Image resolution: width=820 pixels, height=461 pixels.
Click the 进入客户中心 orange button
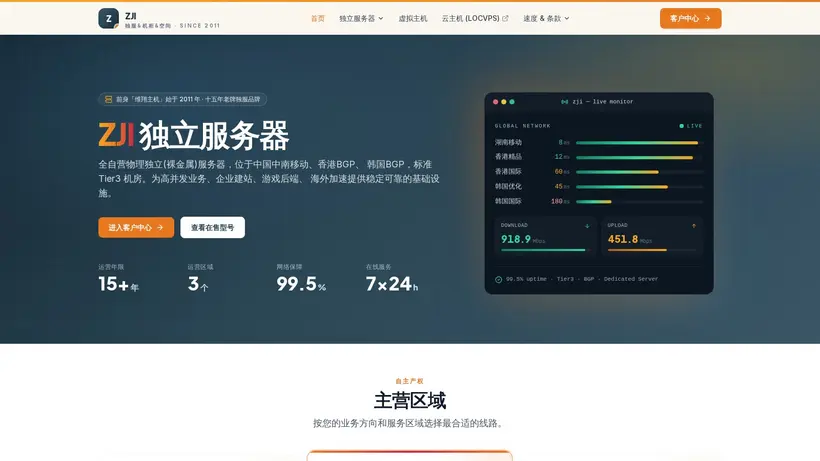(x=136, y=227)
